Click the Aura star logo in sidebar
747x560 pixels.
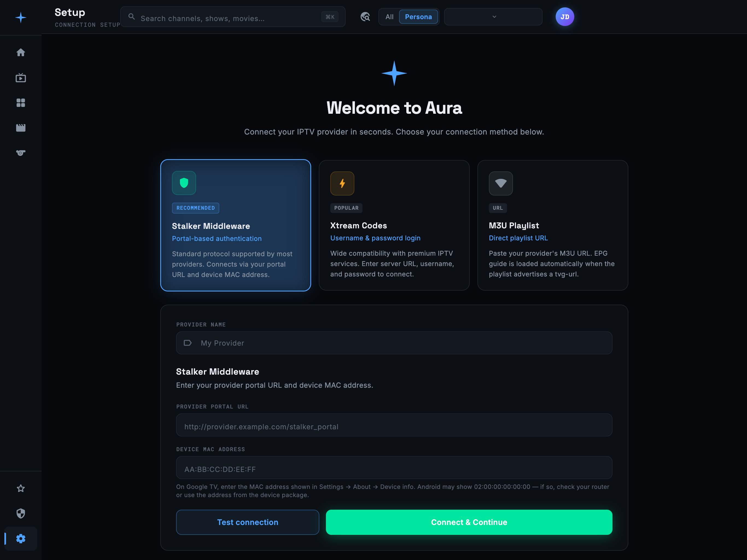pos(21,17)
